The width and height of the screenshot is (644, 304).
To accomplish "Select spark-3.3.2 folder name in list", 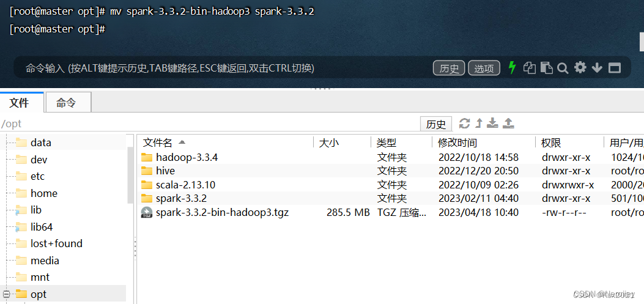I will point(181,198).
